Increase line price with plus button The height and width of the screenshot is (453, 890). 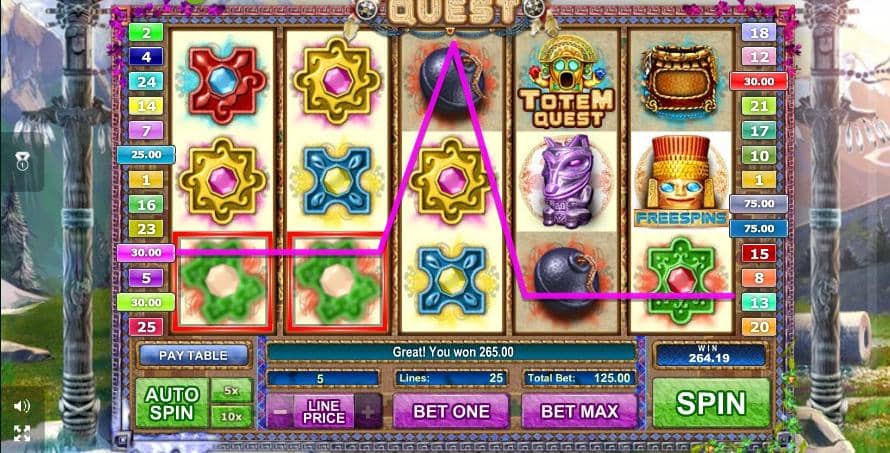point(368,411)
